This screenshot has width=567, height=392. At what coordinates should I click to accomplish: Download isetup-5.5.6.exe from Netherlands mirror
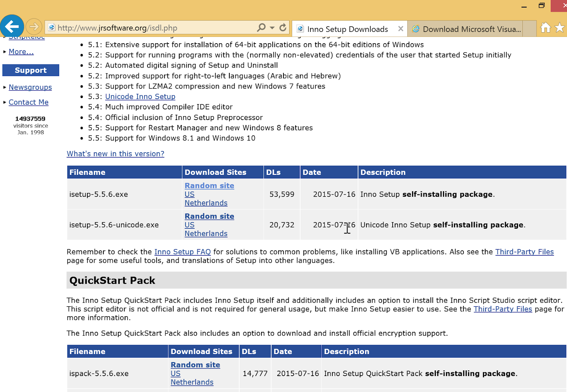[x=206, y=203]
